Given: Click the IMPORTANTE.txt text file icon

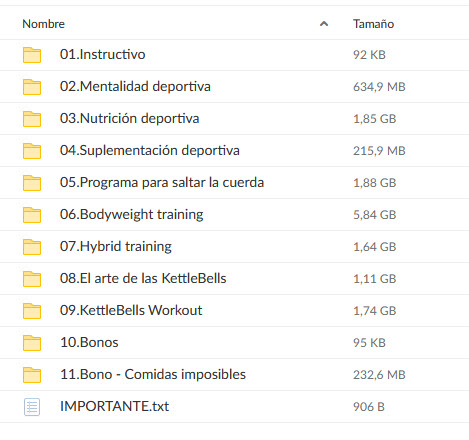Looking at the screenshot, I should [32, 407].
